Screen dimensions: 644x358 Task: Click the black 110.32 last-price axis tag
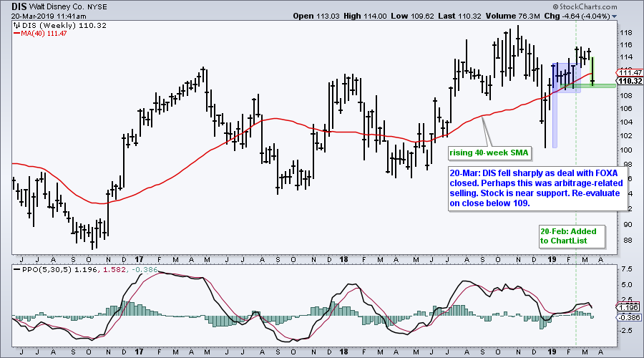coord(630,81)
